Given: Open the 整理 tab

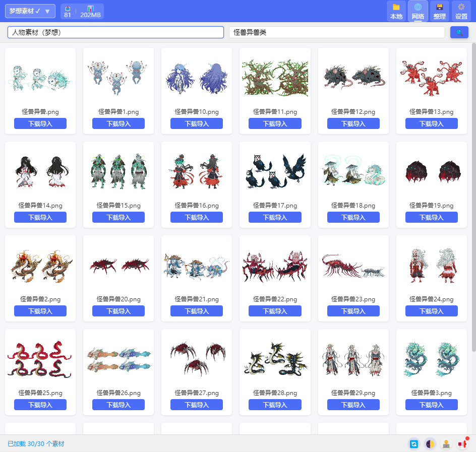Looking at the screenshot, I should point(439,11).
